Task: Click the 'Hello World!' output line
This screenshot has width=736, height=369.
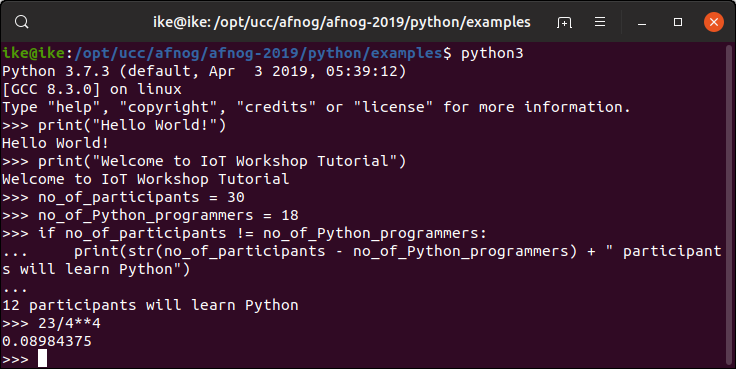Action: (x=55, y=143)
